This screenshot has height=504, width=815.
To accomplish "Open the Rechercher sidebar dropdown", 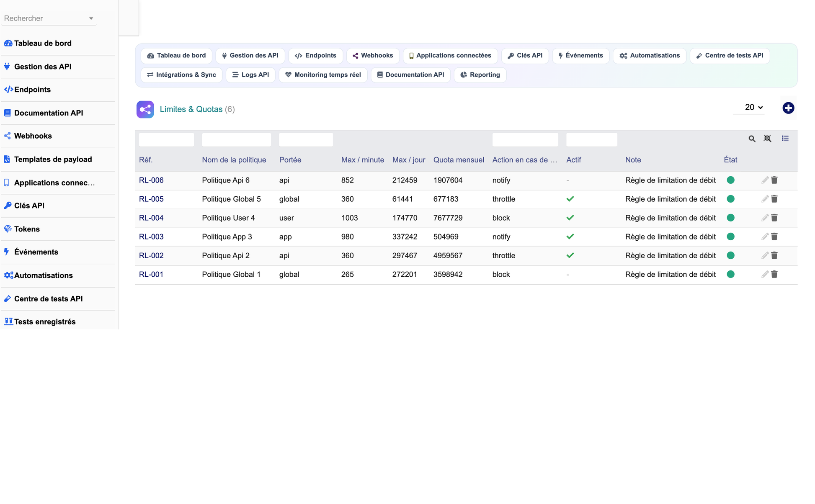I will 49,18.
